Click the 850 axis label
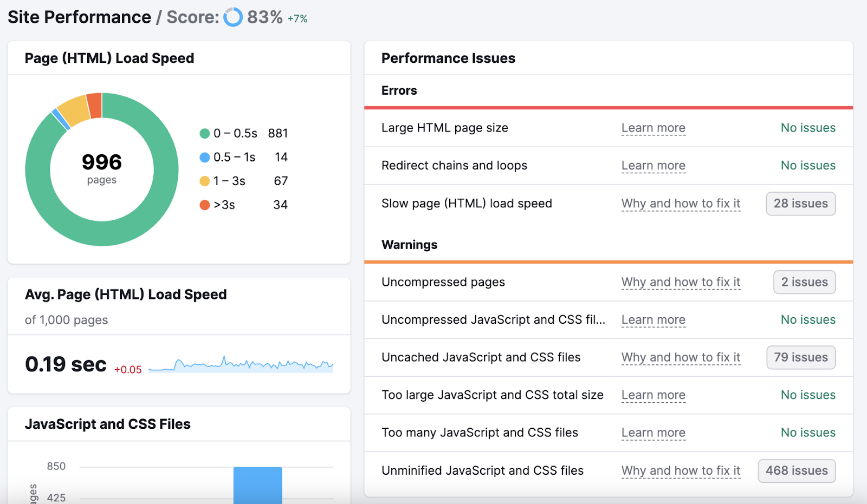This screenshot has height=504, width=867. coord(56,467)
